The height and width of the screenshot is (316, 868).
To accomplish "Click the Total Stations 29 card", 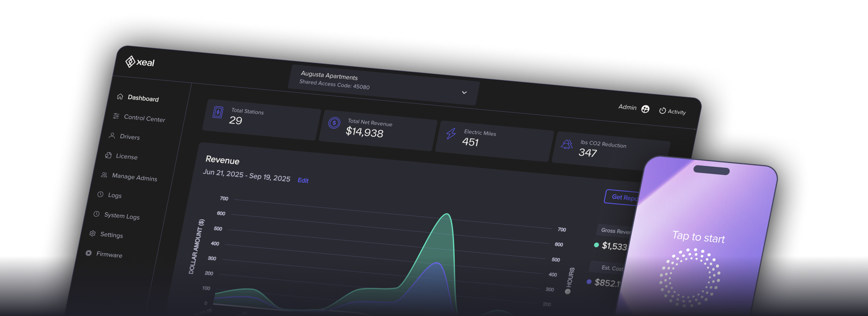I will pyautogui.click(x=261, y=119).
